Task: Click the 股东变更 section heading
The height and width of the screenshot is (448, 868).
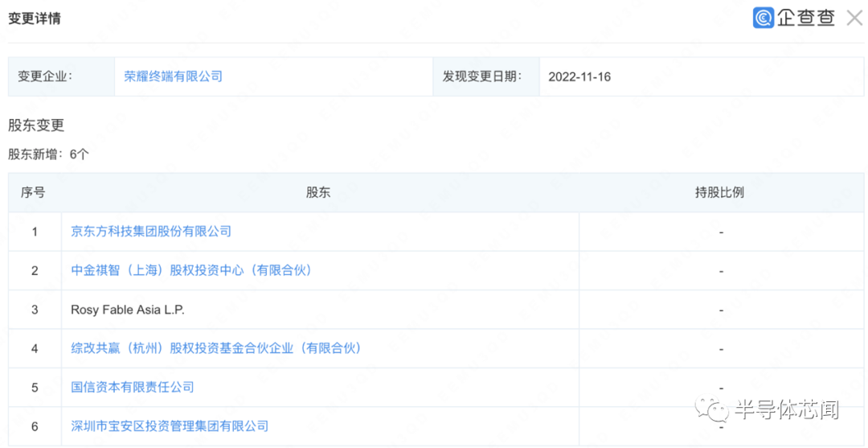Action: [36, 125]
